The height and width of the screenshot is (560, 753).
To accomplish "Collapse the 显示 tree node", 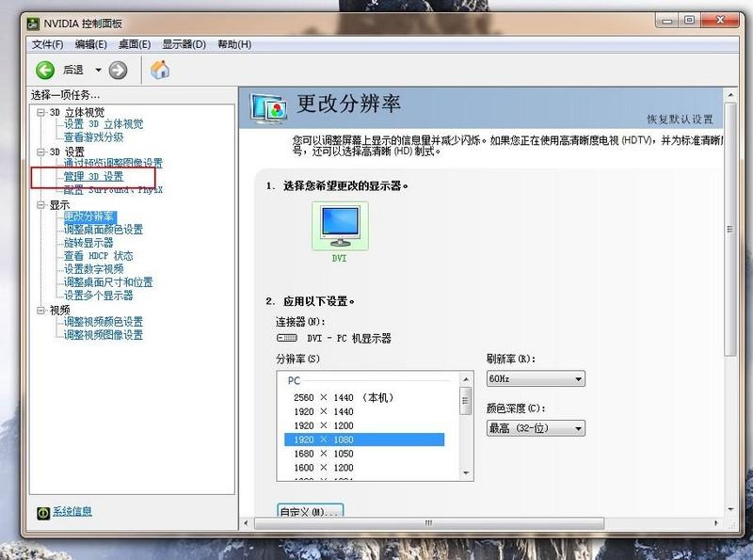I will point(40,204).
